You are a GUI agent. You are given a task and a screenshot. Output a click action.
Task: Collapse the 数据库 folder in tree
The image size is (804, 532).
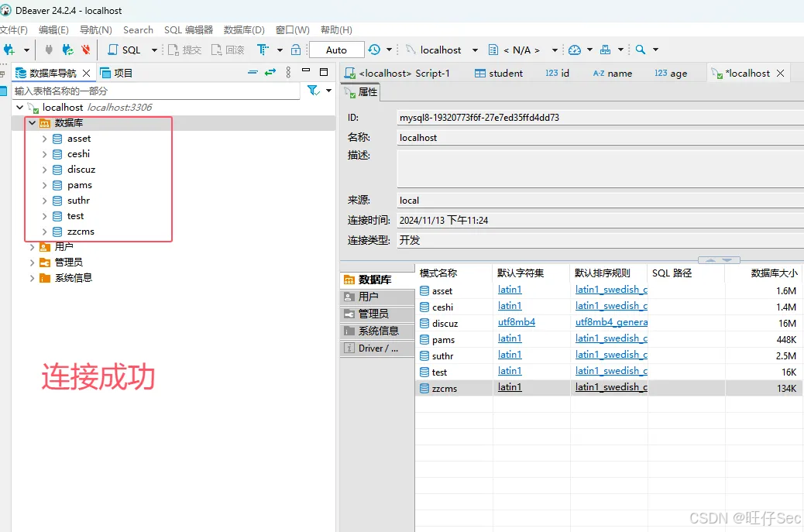coord(32,123)
